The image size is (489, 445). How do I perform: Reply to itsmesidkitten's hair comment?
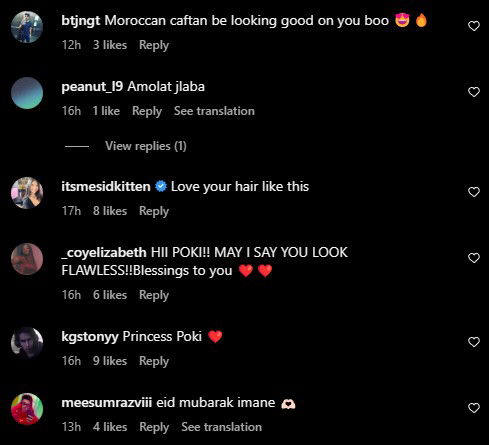coord(154,211)
